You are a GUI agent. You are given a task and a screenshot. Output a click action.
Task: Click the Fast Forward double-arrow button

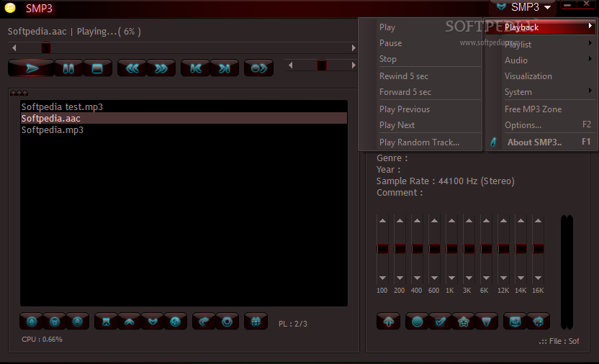(x=161, y=68)
